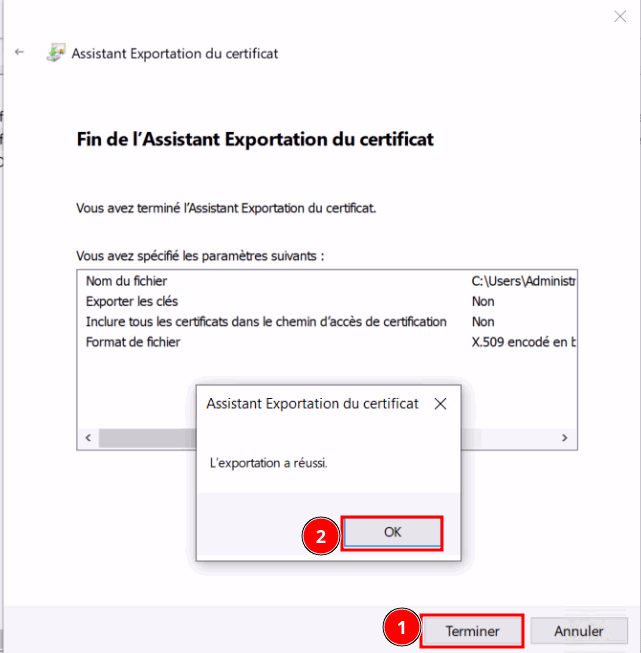Select the "Format de fichier" row
Screen dimensions: 641x653
click(x=133, y=341)
